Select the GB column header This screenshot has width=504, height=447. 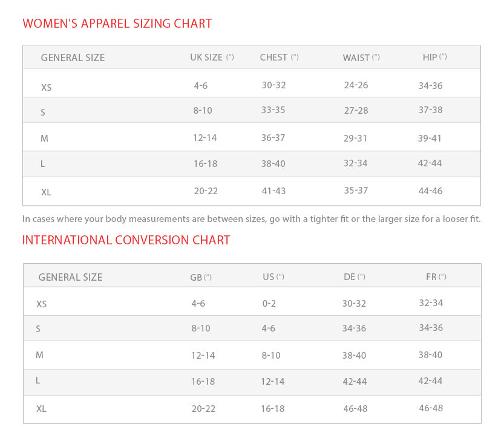click(x=200, y=278)
